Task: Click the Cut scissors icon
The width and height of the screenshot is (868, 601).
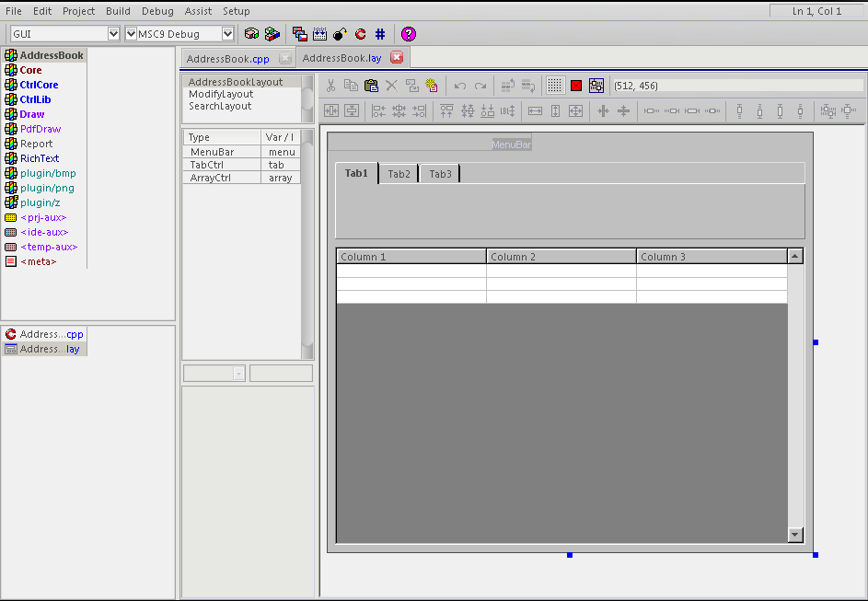Action: (330, 86)
